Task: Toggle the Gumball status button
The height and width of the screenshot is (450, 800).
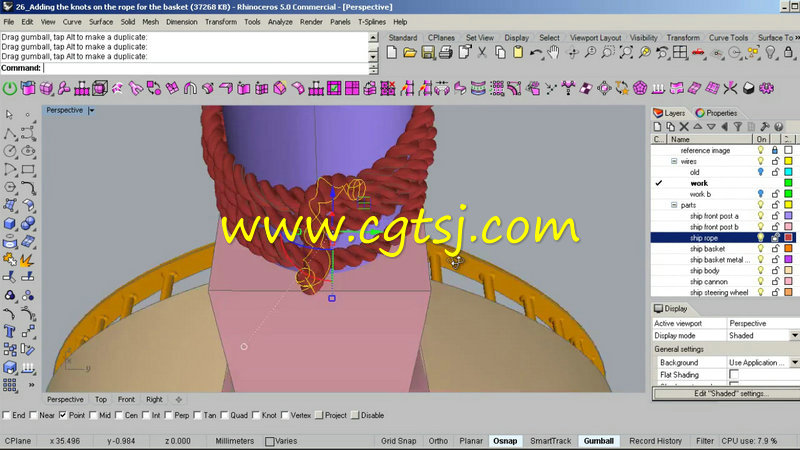Action: tap(598, 441)
